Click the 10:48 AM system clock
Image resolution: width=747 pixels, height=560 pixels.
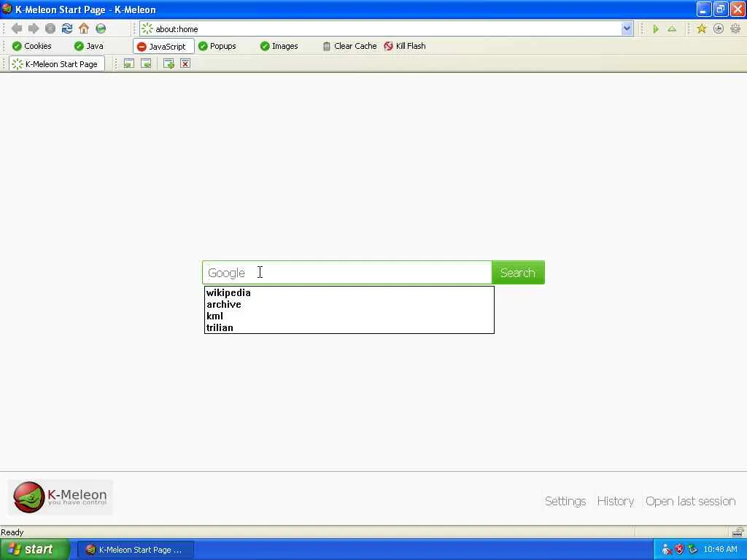(720, 550)
